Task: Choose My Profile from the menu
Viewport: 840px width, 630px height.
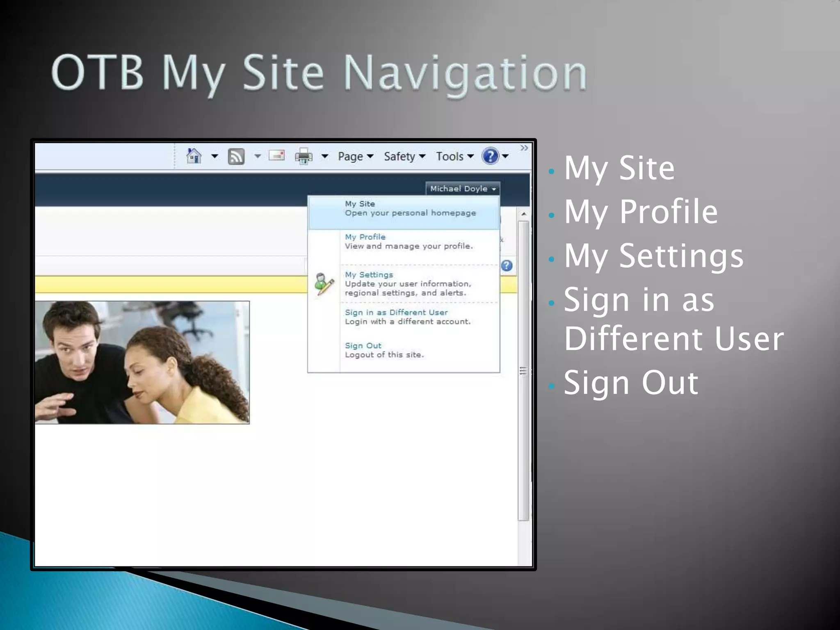Action: coord(365,237)
